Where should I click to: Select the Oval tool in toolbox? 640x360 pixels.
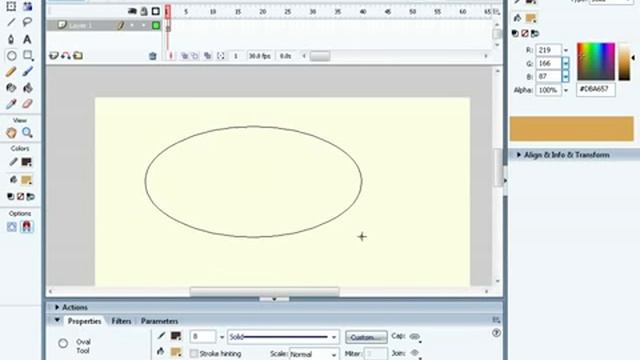point(11,56)
